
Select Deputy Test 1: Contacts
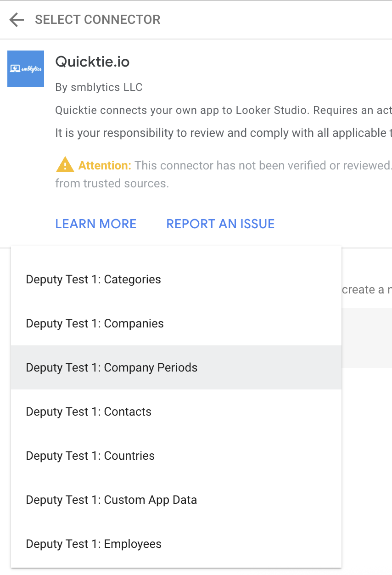tap(176, 412)
